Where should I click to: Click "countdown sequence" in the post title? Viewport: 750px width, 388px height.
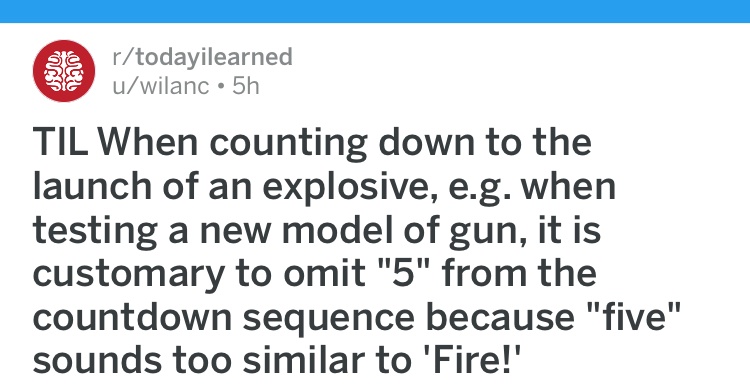(x=223, y=318)
